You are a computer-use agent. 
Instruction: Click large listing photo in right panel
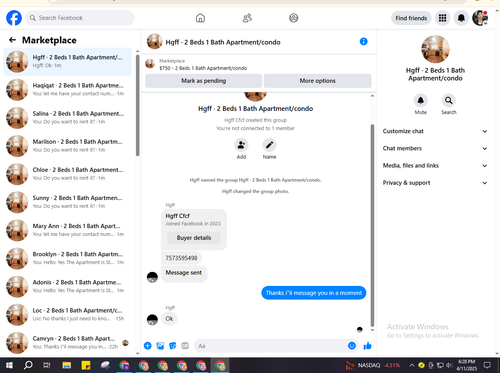(435, 49)
